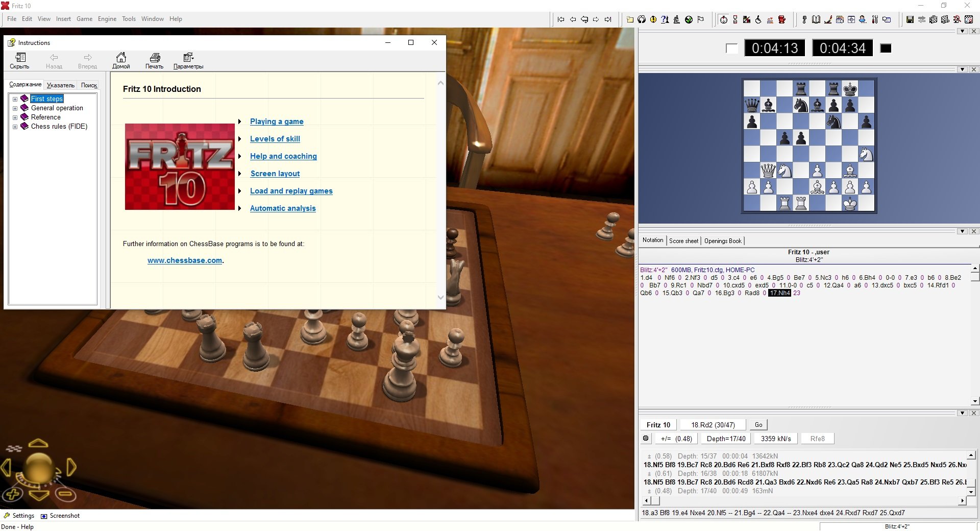Open notation pane dropdown triangle
Image resolution: width=980 pixels, height=531 pixels.
(963, 231)
